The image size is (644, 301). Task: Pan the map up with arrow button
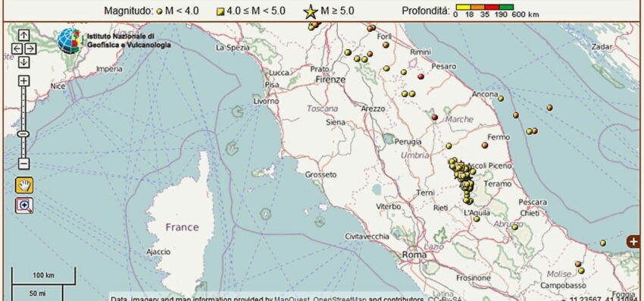(23, 36)
